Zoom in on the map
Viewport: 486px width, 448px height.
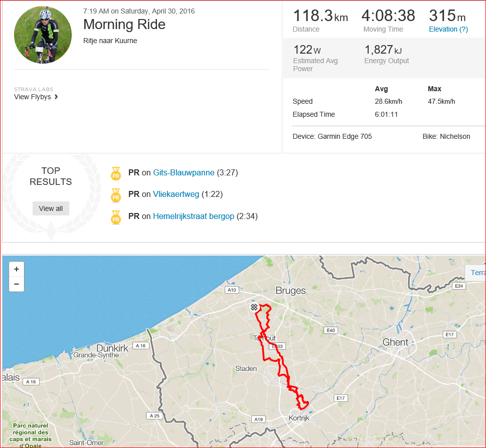(x=17, y=269)
